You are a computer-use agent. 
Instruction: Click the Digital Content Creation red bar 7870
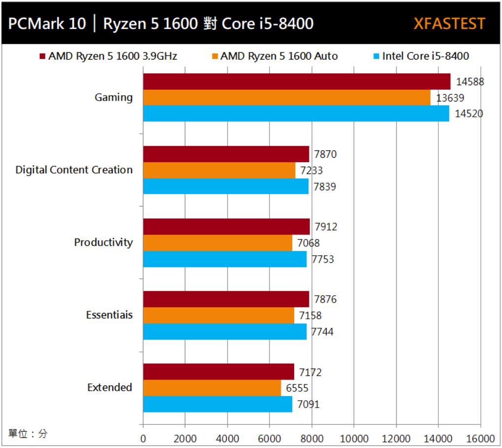coord(226,154)
